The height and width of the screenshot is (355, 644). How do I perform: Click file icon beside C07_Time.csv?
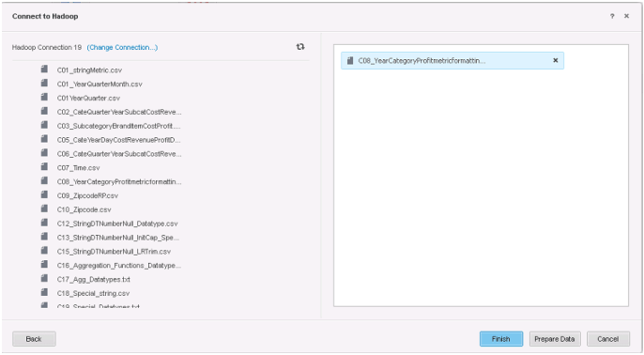pyautogui.click(x=44, y=167)
